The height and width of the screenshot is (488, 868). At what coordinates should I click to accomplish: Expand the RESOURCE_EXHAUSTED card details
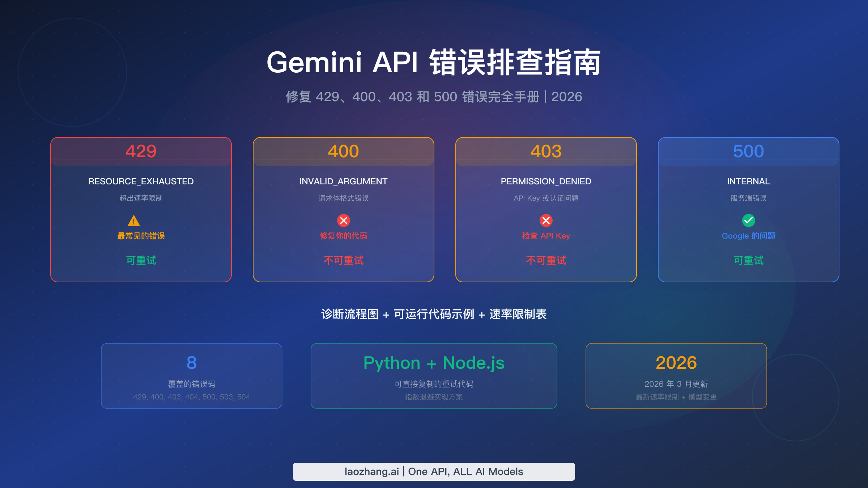[x=140, y=181]
